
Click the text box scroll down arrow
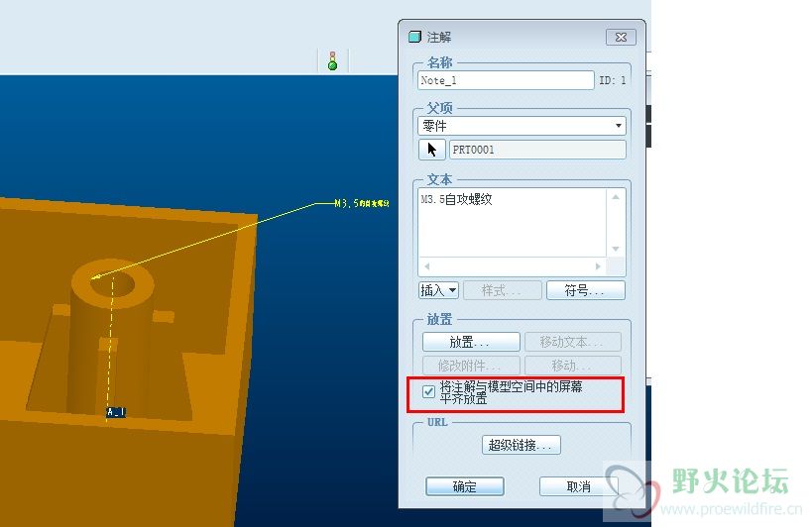click(616, 249)
